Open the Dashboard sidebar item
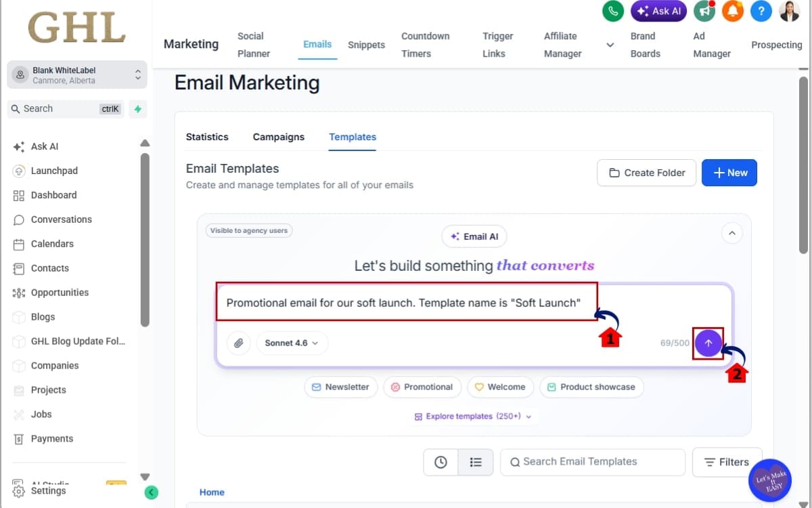This screenshot has width=812, height=508. (x=53, y=195)
